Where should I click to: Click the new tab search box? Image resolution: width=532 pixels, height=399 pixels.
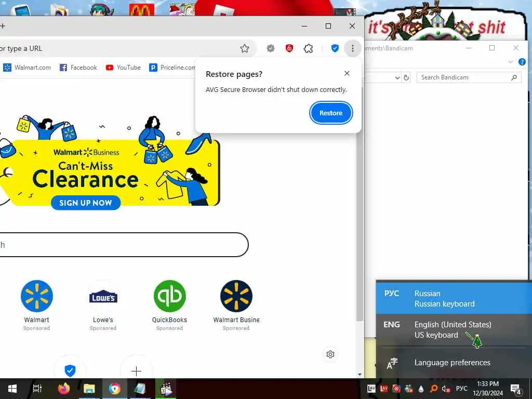pos(124,245)
